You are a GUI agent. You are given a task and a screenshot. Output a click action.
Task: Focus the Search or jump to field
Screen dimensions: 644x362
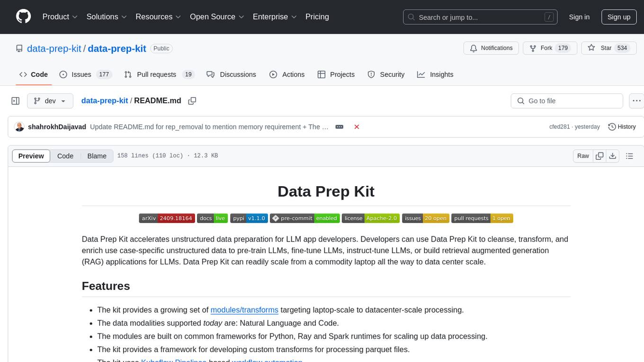tap(481, 17)
